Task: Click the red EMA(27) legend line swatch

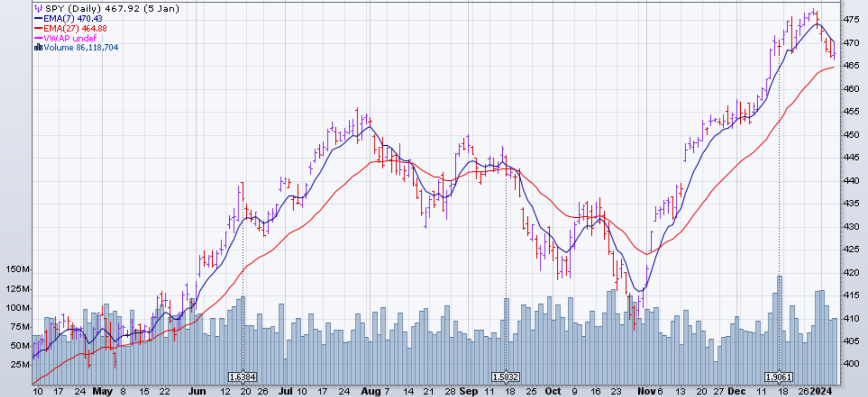Action: (x=38, y=28)
